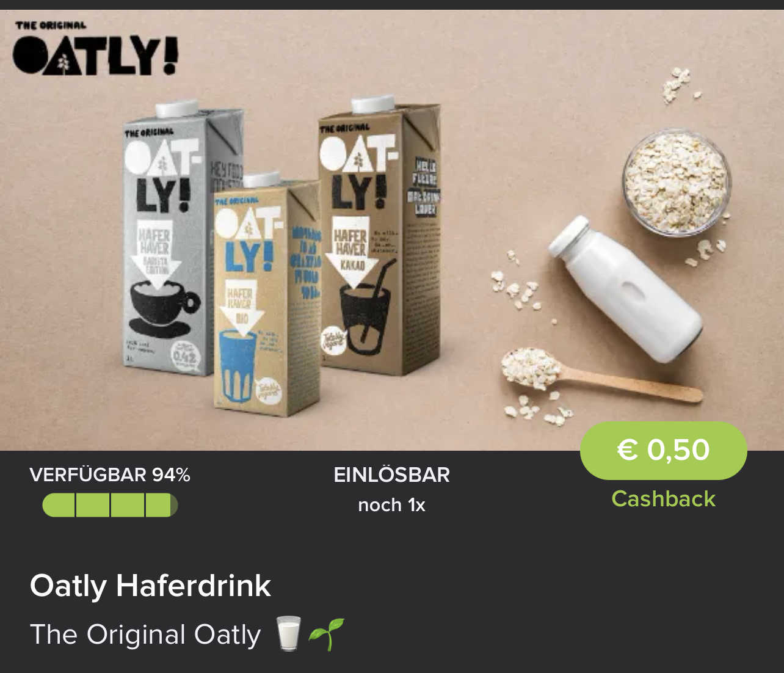Open 'The Original Oatly' subtitle text

pyautogui.click(x=145, y=634)
